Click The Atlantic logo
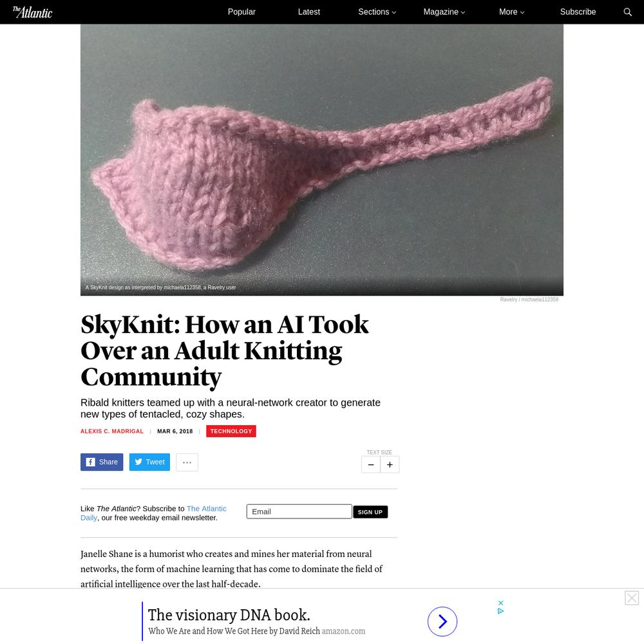The image size is (644, 644). click(x=32, y=12)
